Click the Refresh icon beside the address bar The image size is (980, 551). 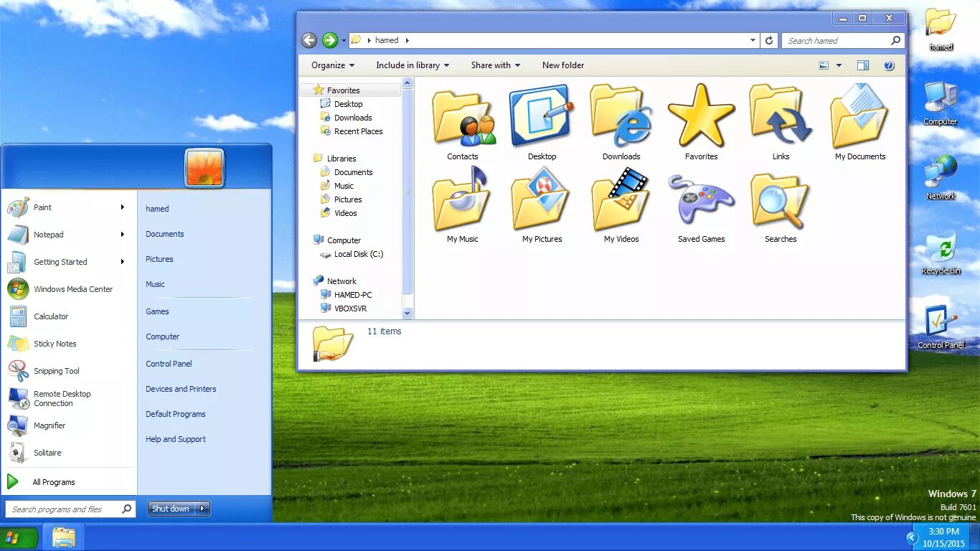(x=768, y=40)
